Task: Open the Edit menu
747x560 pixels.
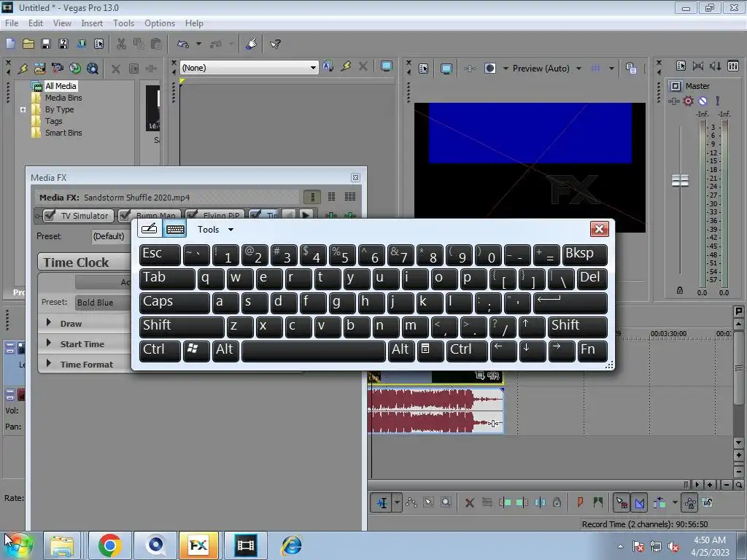Action: click(x=35, y=23)
